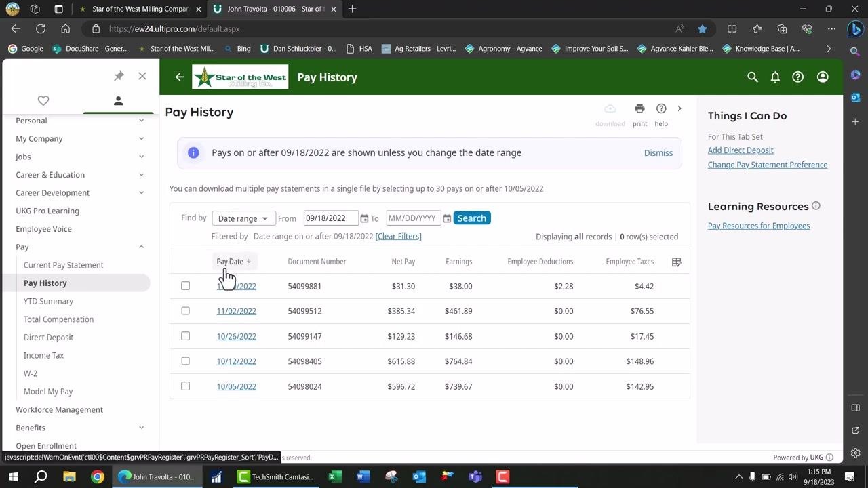Open Current Pay Statement menu item

pos(64,265)
